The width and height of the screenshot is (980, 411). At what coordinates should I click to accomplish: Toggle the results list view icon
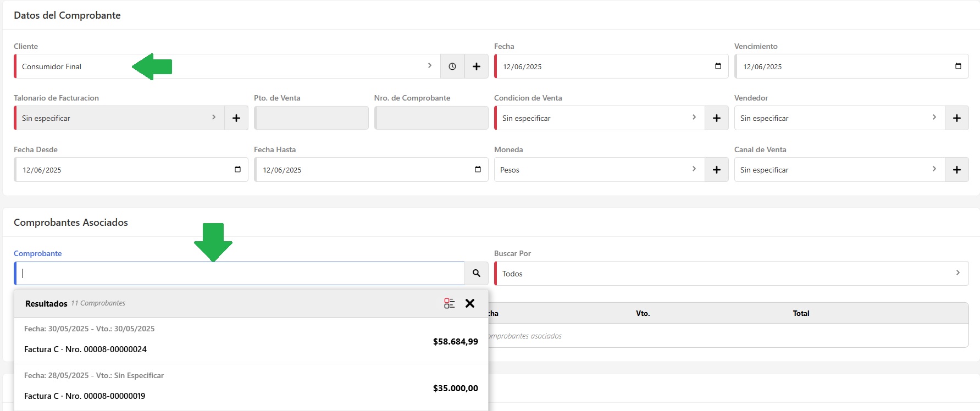coord(450,303)
